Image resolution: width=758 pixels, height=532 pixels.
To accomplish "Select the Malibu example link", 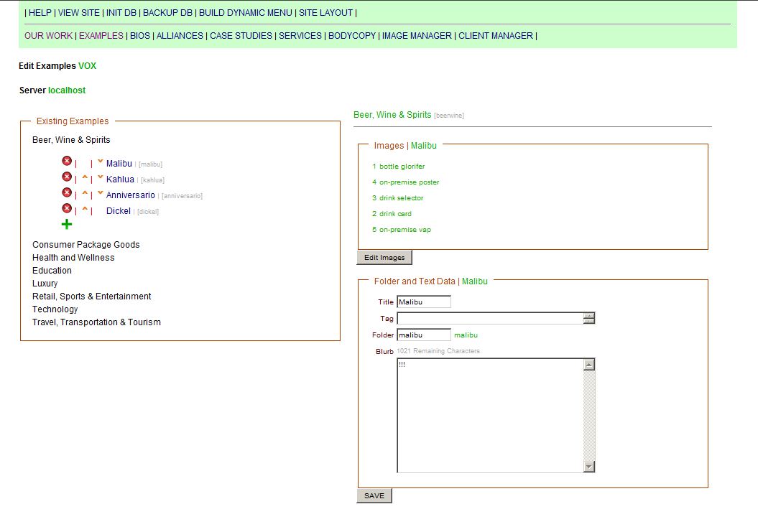I will coord(119,164).
